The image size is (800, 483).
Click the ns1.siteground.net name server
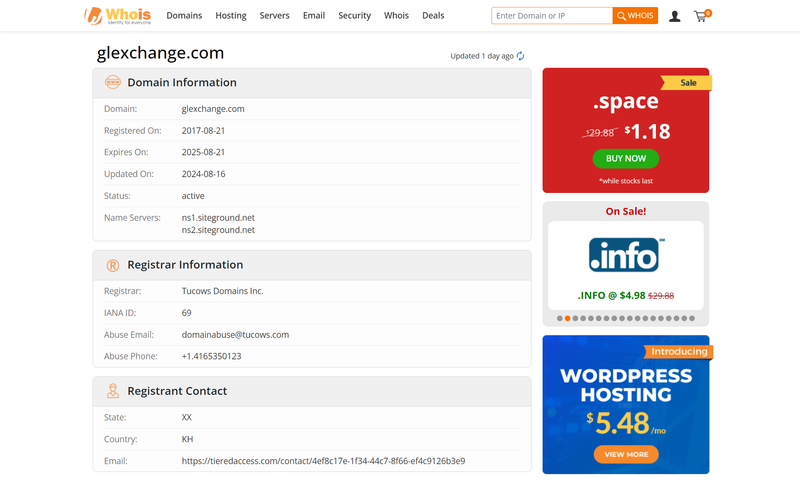coord(218,218)
